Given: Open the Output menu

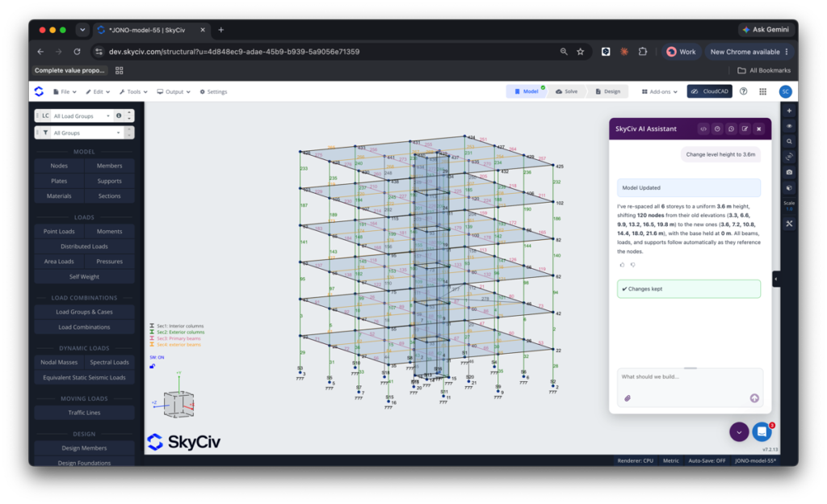Looking at the screenshot, I should pyautogui.click(x=174, y=92).
